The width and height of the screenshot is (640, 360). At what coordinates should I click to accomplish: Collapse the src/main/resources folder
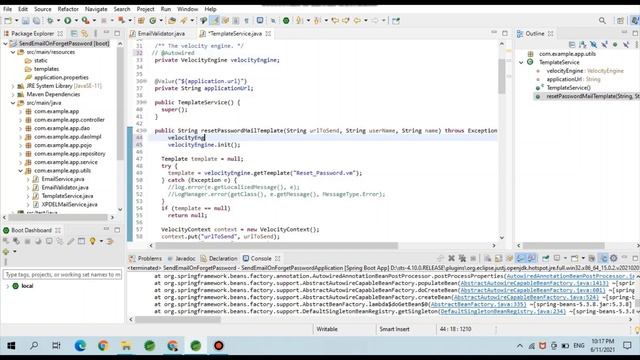point(13,52)
